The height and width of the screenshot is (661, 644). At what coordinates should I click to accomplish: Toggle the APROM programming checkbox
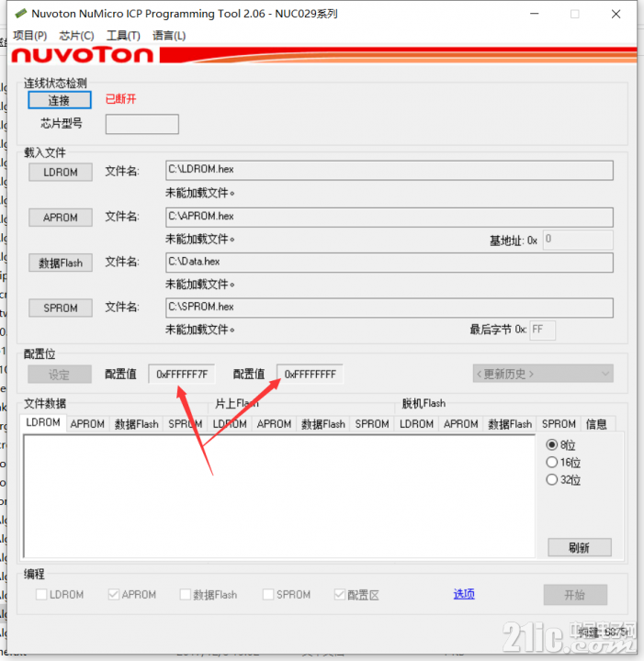113,594
